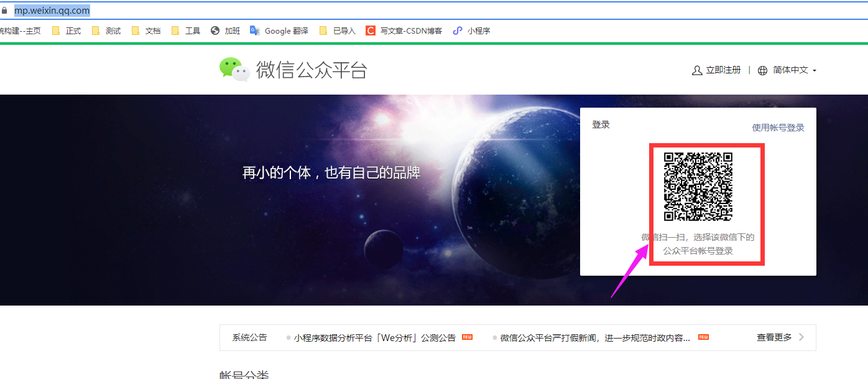The width and height of the screenshot is (868, 379).
Task: Open 小程序数据分析平台 We分析 announcement
Action: [375, 338]
